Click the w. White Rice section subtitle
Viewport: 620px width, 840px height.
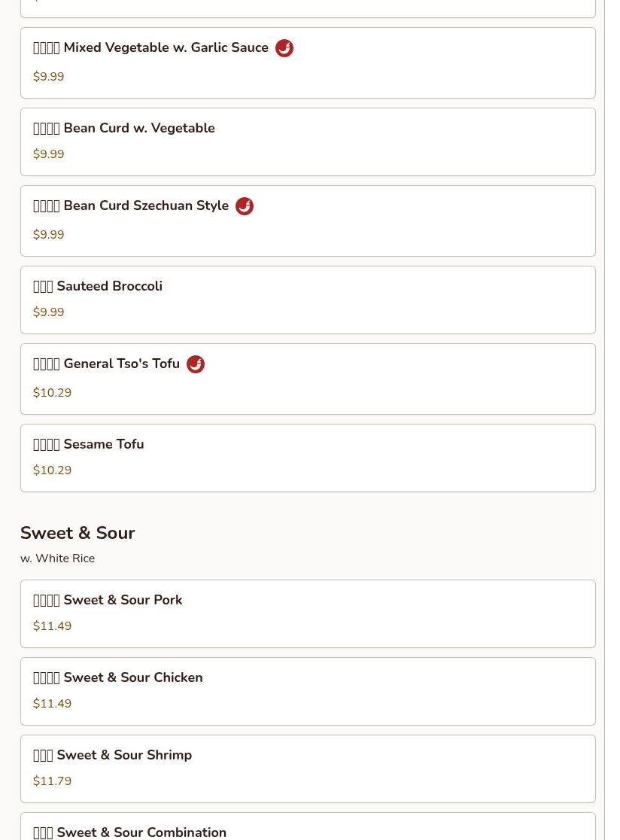click(x=58, y=558)
